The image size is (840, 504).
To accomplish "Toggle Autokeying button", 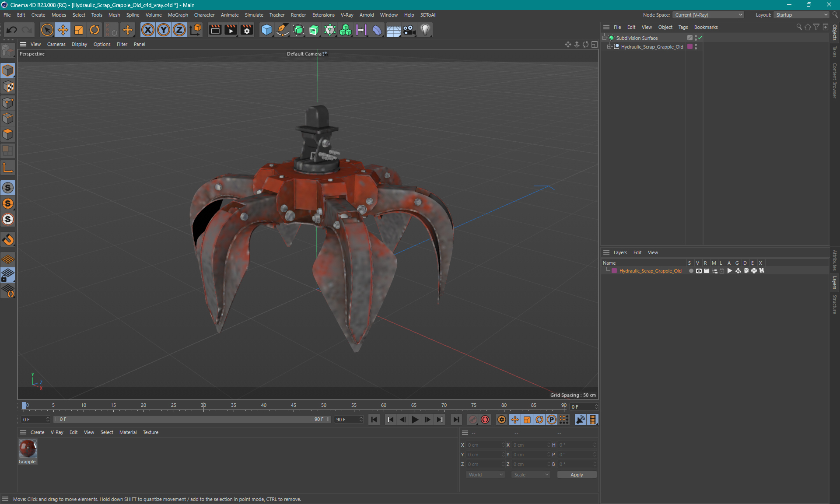I will 485,420.
